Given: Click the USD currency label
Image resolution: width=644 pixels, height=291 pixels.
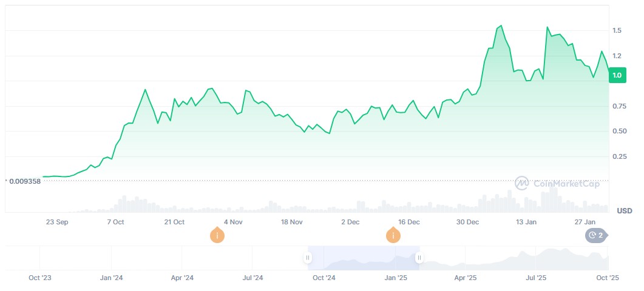Looking at the screenshot, I should pos(624,211).
